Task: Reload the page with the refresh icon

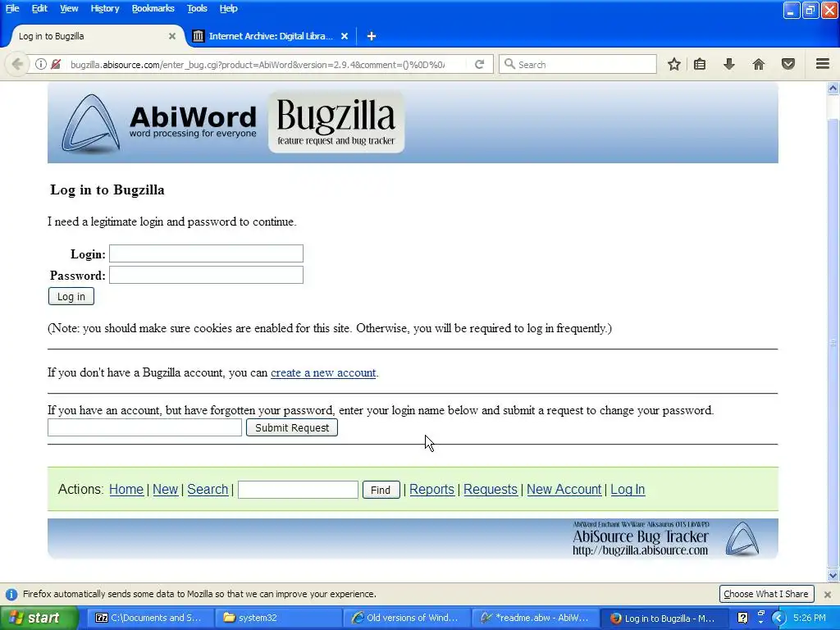Action: click(x=479, y=64)
